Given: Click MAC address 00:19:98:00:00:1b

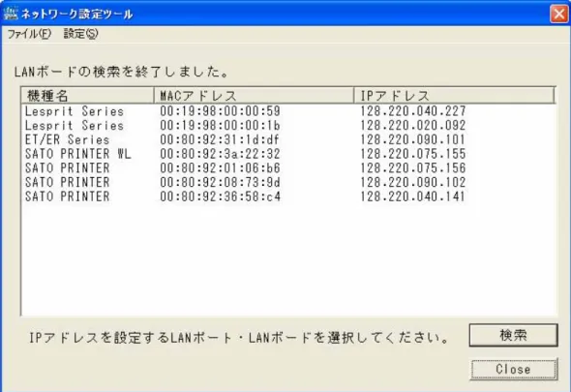Looking at the screenshot, I should pos(220,126).
